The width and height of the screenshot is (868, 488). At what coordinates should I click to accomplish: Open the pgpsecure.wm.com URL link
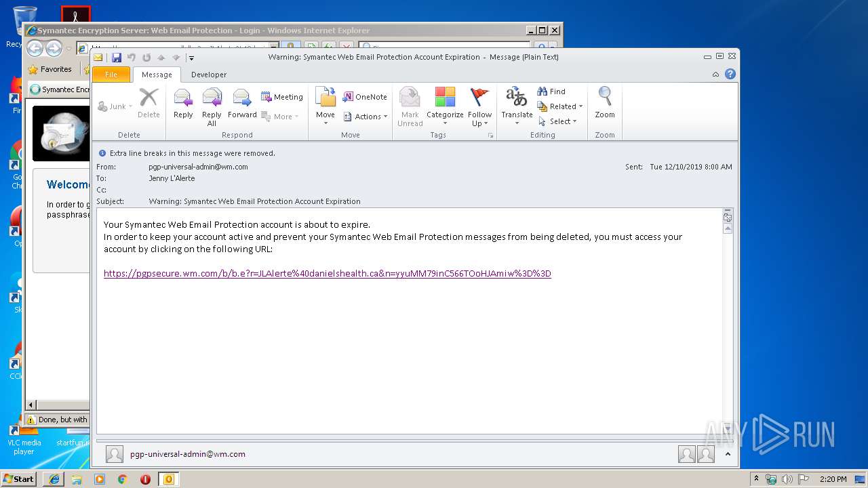pos(327,274)
